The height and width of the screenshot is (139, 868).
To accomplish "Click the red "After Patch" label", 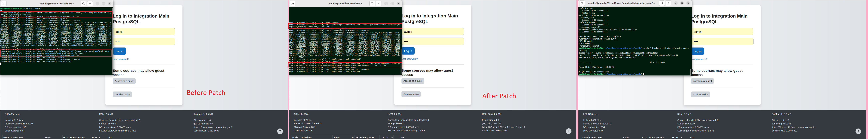I will coord(499,96).
